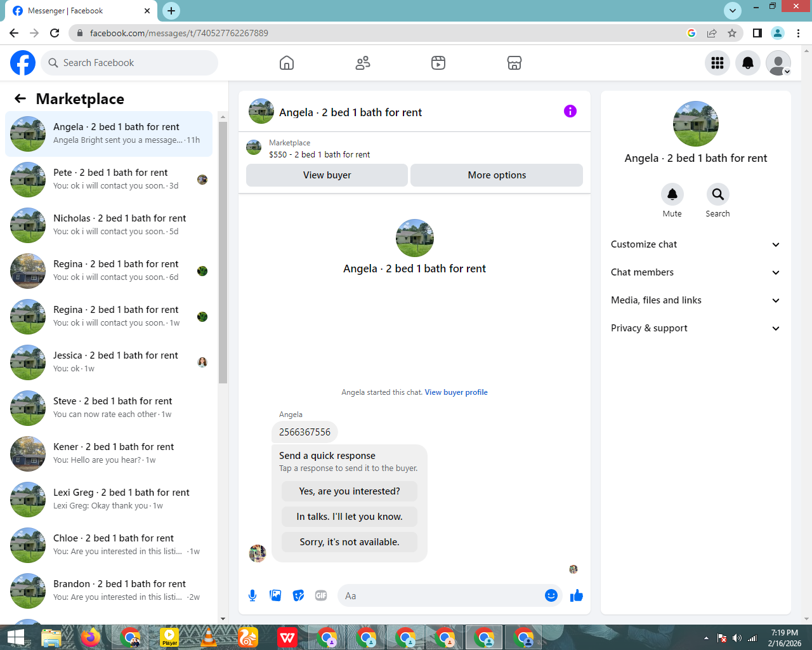Open File Explorer from taskbar
This screenshot has height=650, width=812.
click(51, 637)
